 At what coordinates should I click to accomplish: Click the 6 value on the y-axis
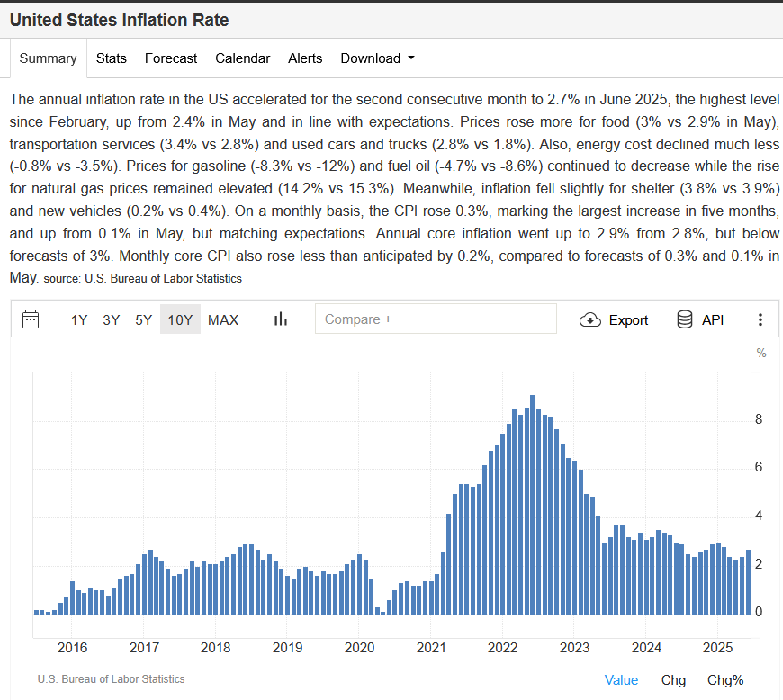tap(759, 467)
